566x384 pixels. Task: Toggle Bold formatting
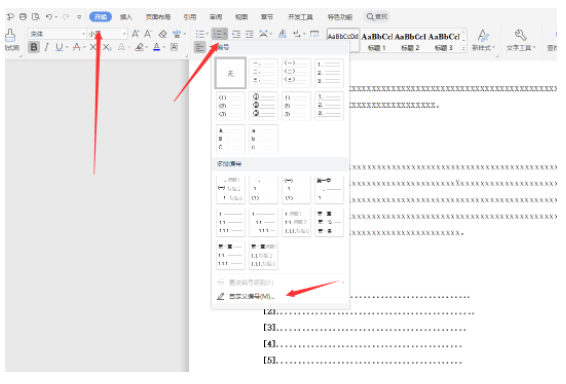[34, 47]
